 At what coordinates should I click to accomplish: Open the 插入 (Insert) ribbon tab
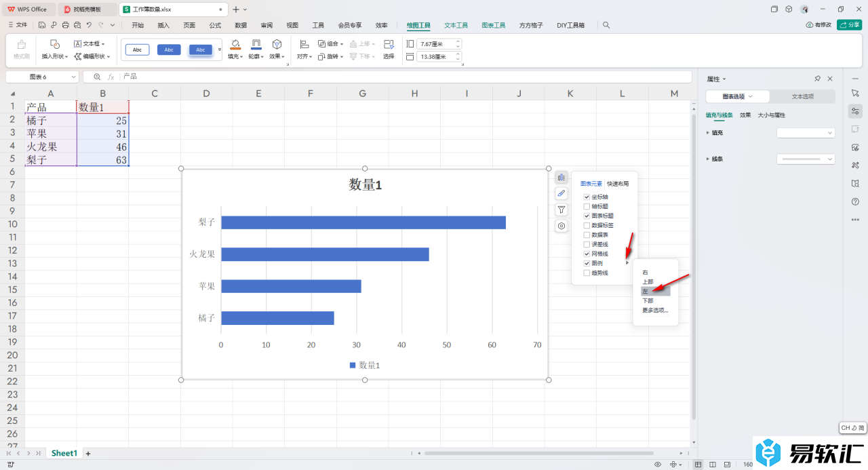coord(163,25)
